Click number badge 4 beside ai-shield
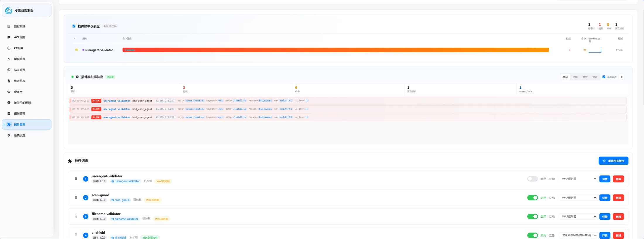The image size is (644, 239). pyautogui.click(x=85, y=235)
